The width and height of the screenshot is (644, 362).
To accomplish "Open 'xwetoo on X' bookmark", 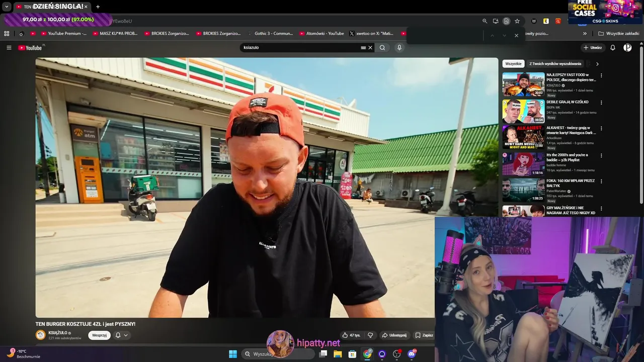I will (x=371, y=34).
